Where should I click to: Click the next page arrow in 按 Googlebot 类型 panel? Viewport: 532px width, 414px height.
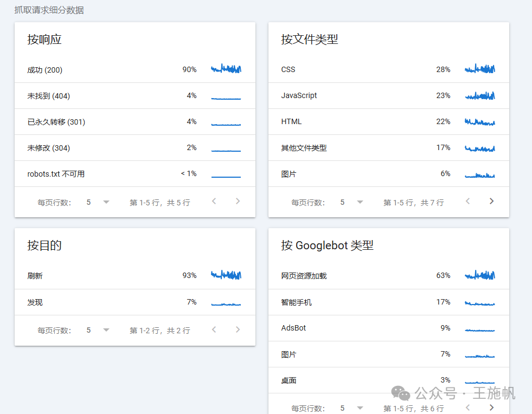click(491, 407)
